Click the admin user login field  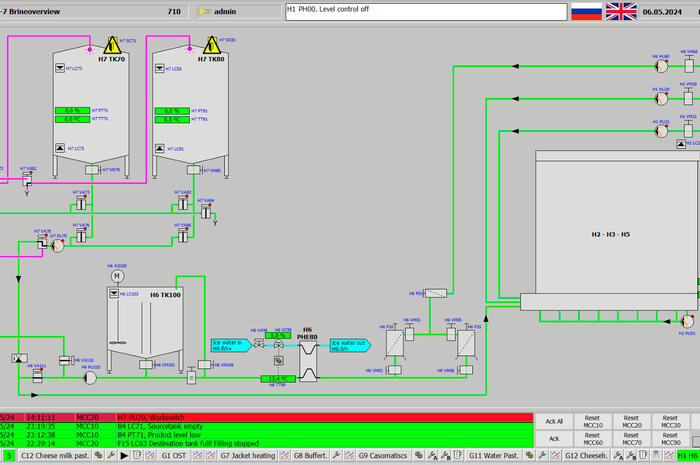click(238, 11)
